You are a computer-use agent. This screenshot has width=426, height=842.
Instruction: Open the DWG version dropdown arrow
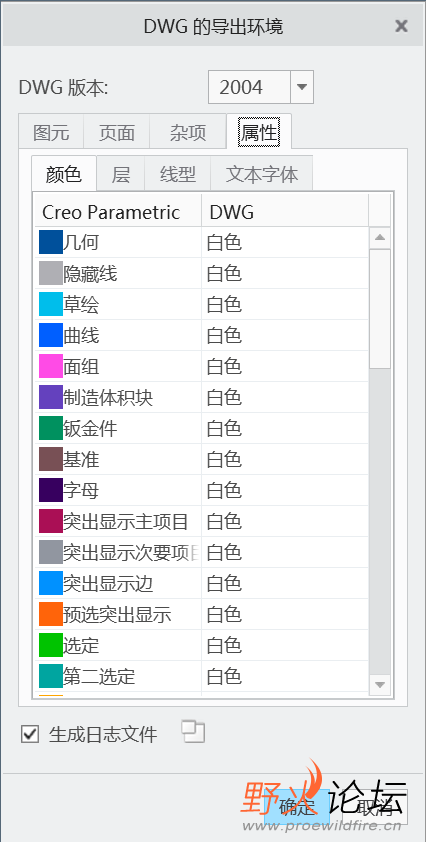302,87
